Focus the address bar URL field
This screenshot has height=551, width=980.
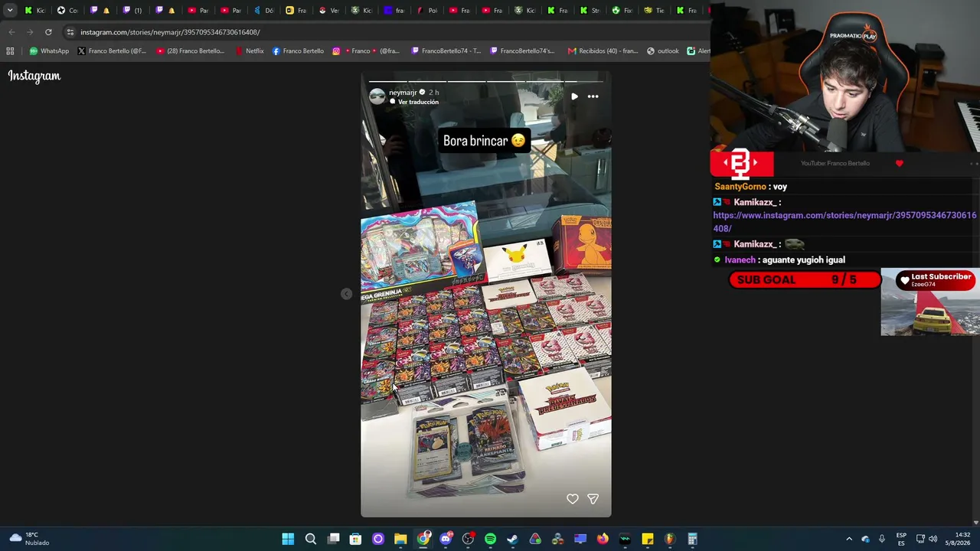pyautogui.click(x=383, y=32)
